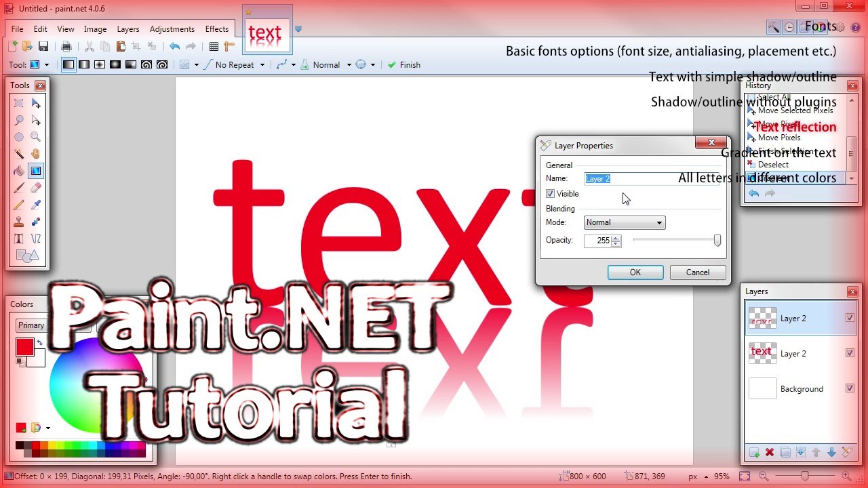The width and height of the screenshot is (868, 488).
Task: Select the Lasso Select tool
Action: click(x=19, y=121)
